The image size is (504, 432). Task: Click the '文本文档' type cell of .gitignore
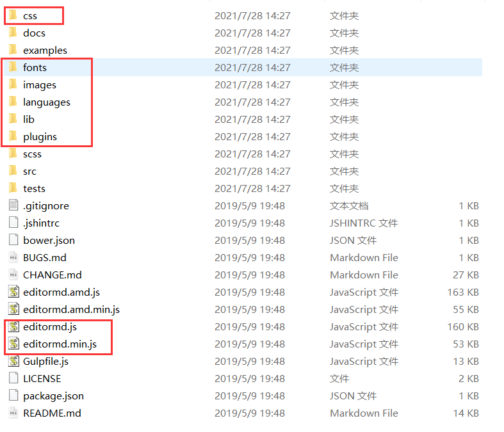[x=349, y=206]
